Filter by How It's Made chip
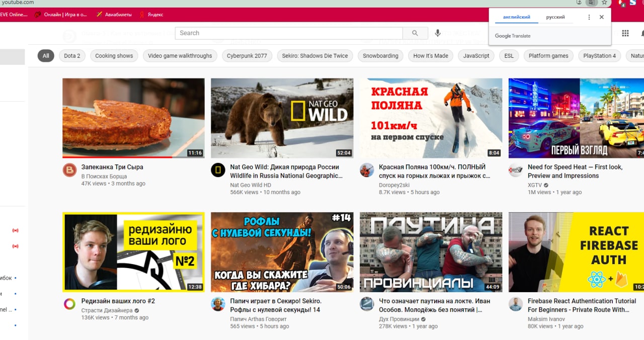 point(431,56)
